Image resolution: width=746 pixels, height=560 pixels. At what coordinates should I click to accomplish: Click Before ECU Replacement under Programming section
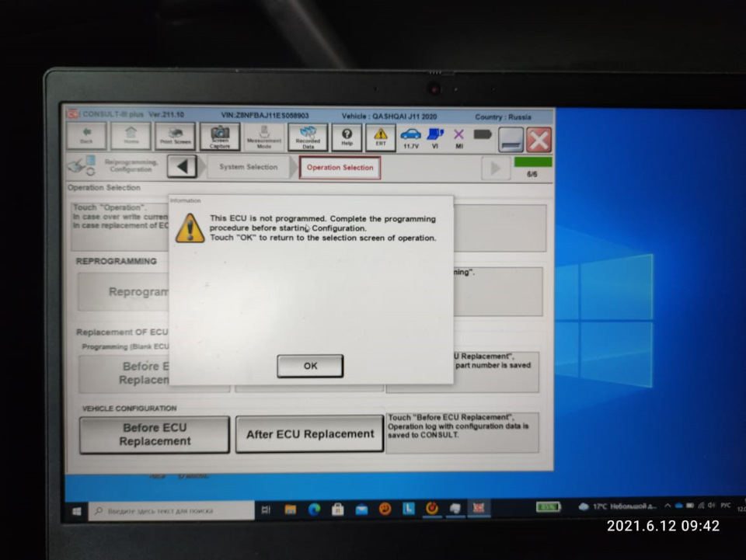coord(124,373)
